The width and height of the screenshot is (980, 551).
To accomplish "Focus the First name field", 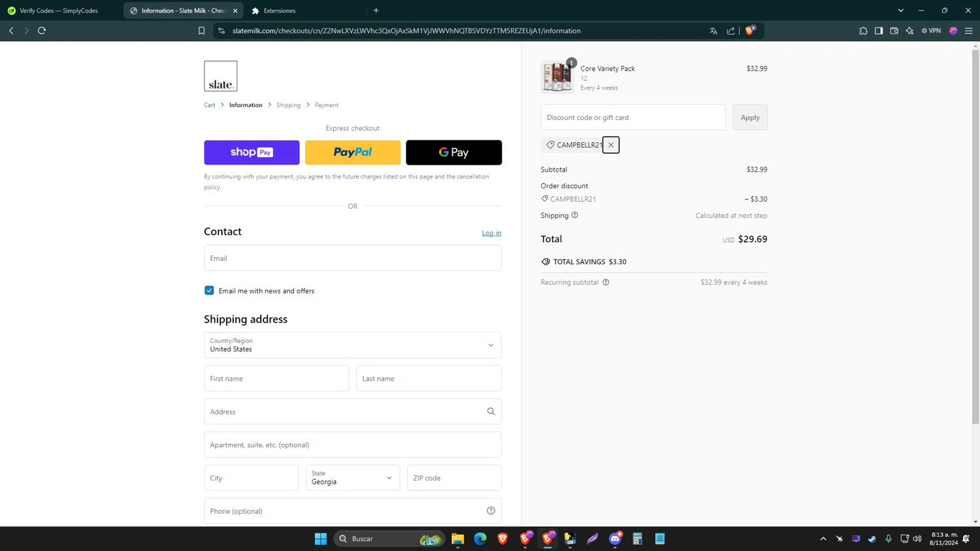I will pos(276,379).
